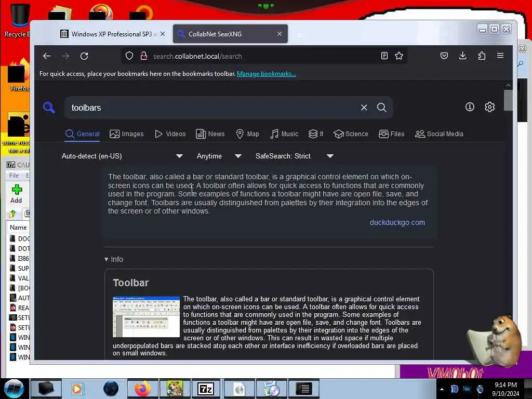Select the Images search category
This screenshot has height=399, width=532.
click(127, 134)
